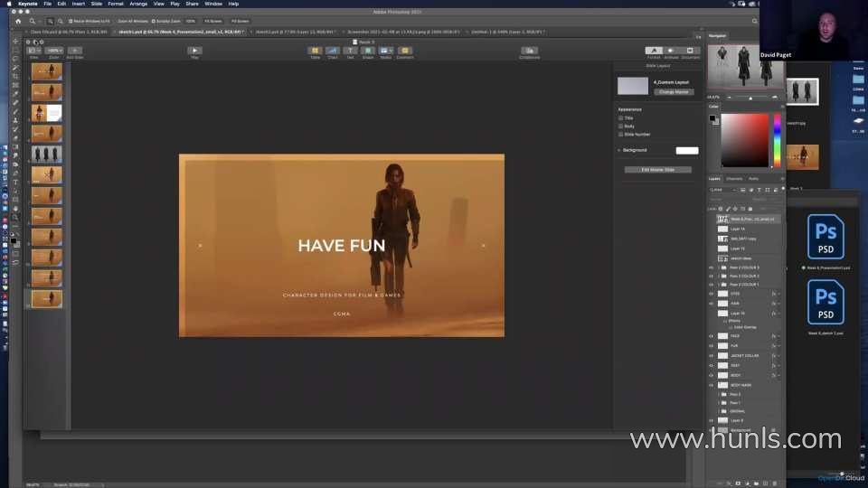Expand the ORIGINAL layer group

click(x=719, y=411)
